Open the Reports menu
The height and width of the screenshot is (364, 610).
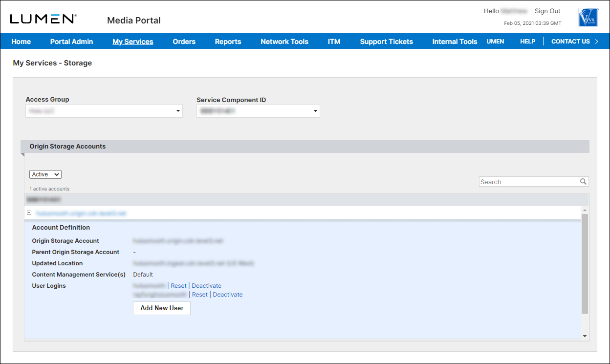point(228,42)
